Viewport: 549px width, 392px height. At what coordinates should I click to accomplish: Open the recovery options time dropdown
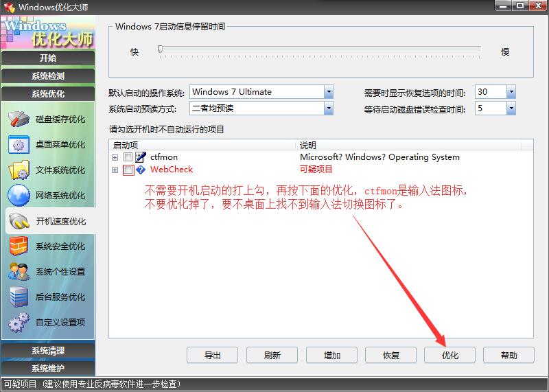pyautogui.click(x=511, y=92)
